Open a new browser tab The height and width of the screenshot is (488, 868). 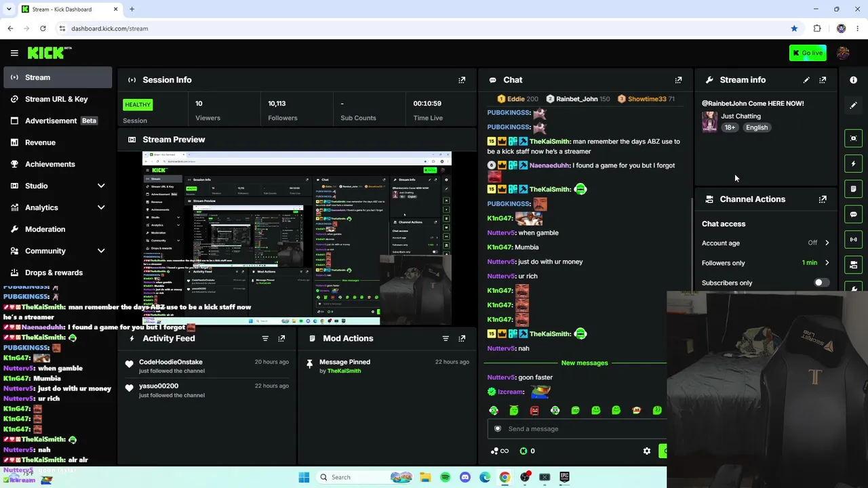[132, 9]
